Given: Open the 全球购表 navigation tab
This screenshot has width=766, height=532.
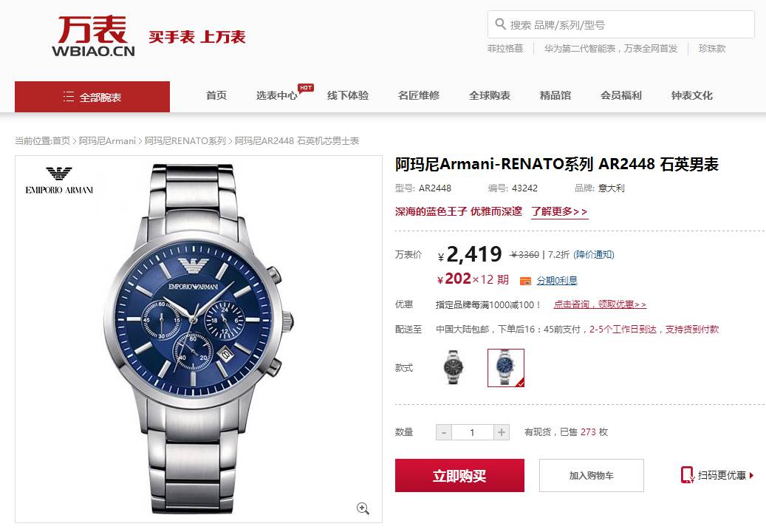Looking at the screenshot, I should tap(490, 95).
